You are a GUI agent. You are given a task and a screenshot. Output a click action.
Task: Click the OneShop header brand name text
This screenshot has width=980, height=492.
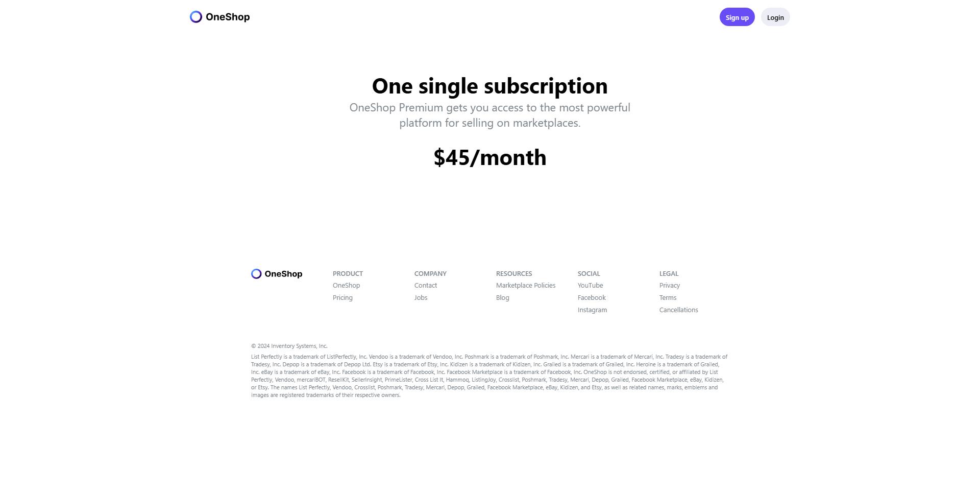(x=228, y=17)
